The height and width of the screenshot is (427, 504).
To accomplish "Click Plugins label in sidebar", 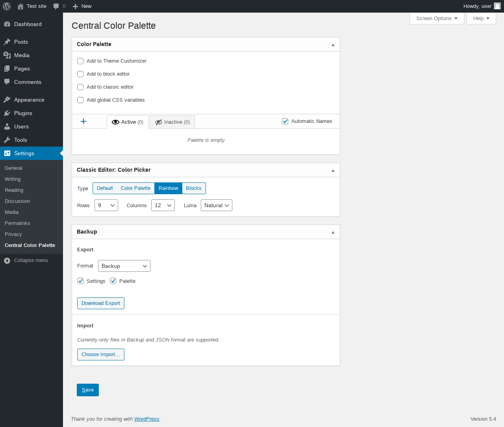I will click(x=23, y=113).
